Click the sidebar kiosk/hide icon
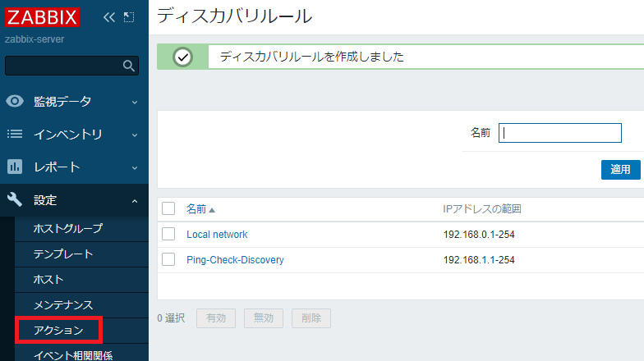644x361 pixels. coord(129,17)
